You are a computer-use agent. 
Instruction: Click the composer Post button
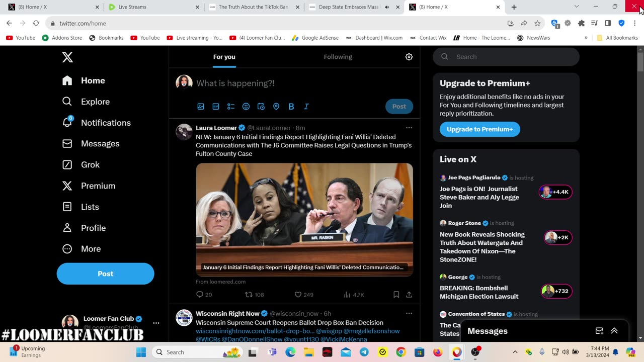coord(399,107)
